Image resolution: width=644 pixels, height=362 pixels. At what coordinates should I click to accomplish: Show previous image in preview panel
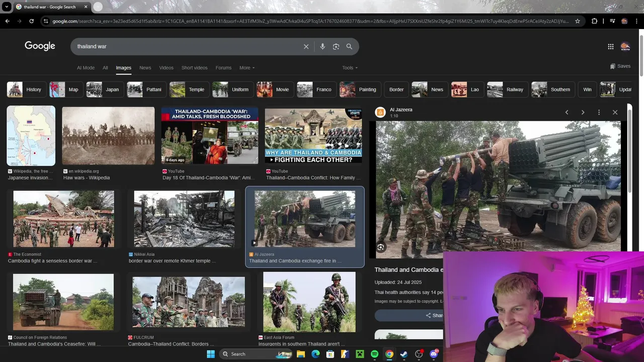[x=567, y=112]
